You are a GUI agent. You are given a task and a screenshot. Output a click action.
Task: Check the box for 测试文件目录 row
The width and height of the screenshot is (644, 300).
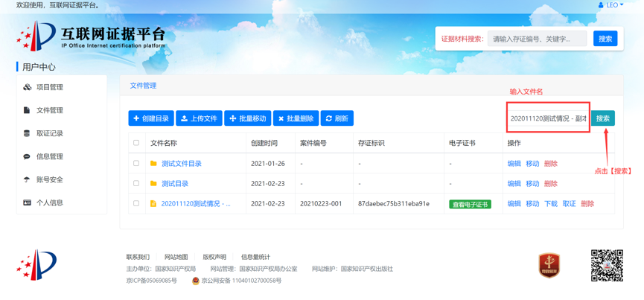click(136, 163)
